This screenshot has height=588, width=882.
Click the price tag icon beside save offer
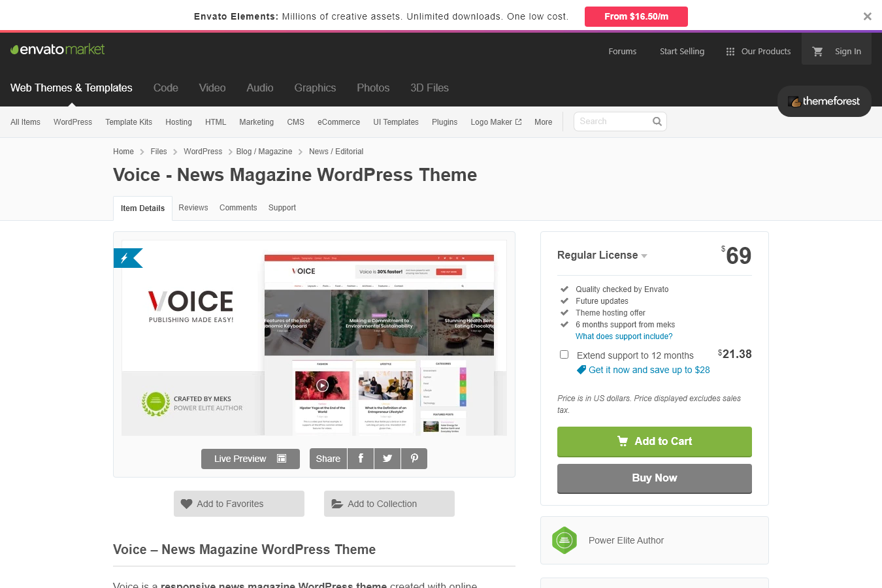point(581,370)
